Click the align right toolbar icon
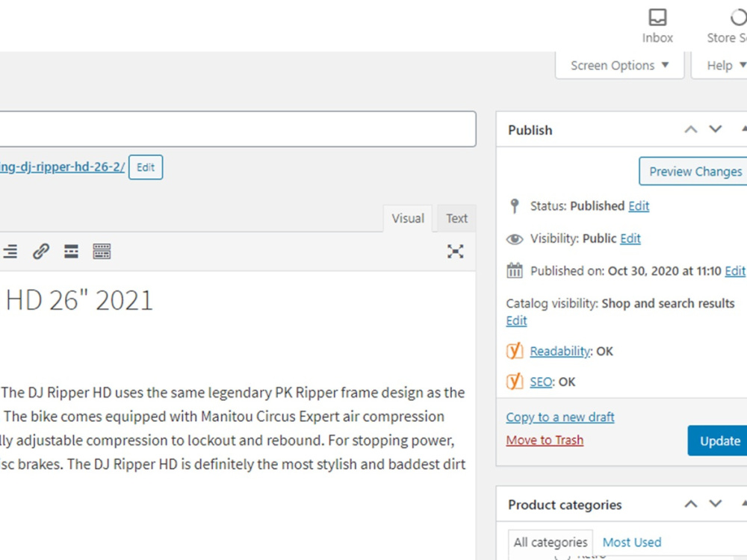This screenshot has width=747, height=560. coord(10,251)
